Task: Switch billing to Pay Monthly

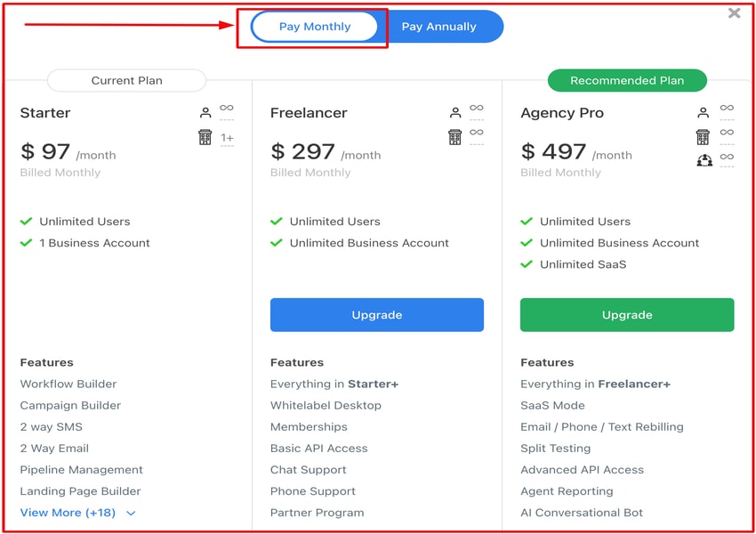Action: [315, 27]
